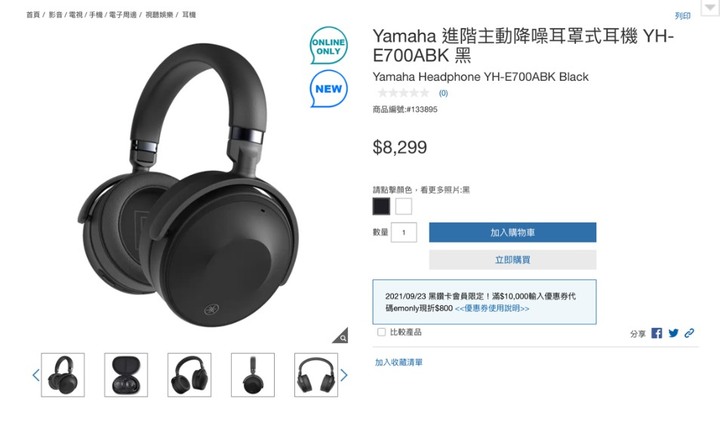Share product on Facebook
720x423 pixels.
(657, 333)
